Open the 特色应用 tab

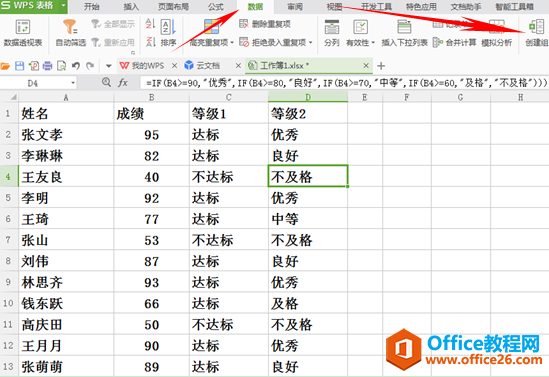421,7
